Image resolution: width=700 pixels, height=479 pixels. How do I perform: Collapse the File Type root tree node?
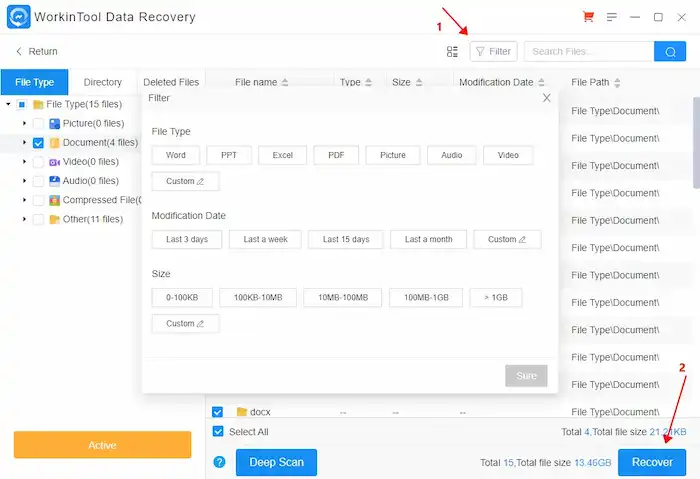tap(8, 104)
